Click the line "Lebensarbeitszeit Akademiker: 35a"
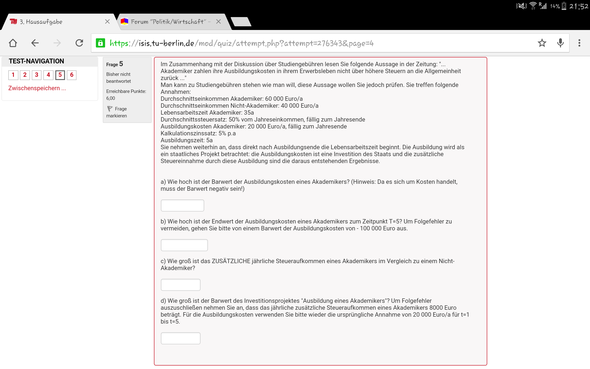590x369 pixels. (207, 112)
